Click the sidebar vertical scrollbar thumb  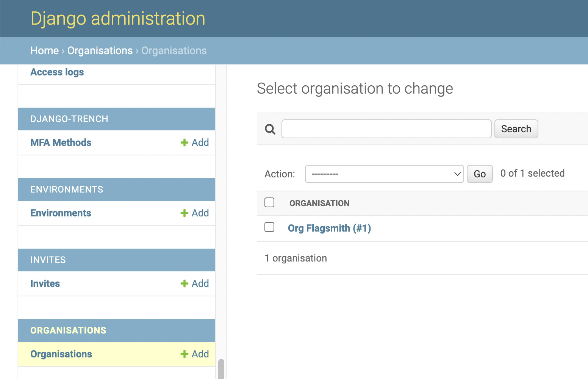coord(221,369)
